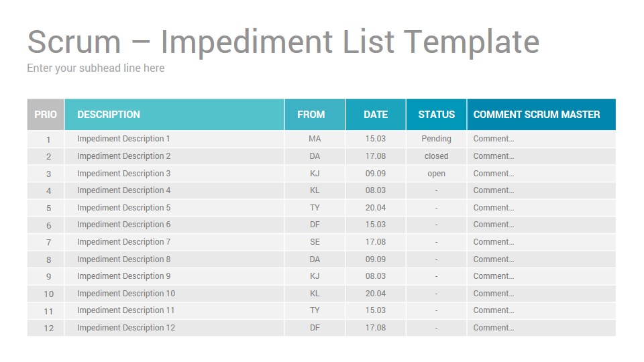This screenshot has height=362, width=644.
Task: Select "TY" in the Impediment Description 5 row
Action: tap(315, 208)
